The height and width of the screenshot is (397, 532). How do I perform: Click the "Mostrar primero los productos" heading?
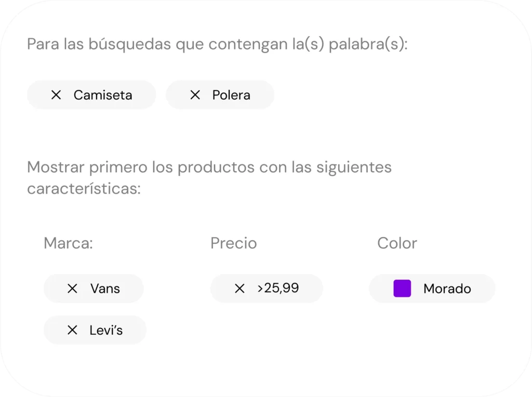coord(209,177)
